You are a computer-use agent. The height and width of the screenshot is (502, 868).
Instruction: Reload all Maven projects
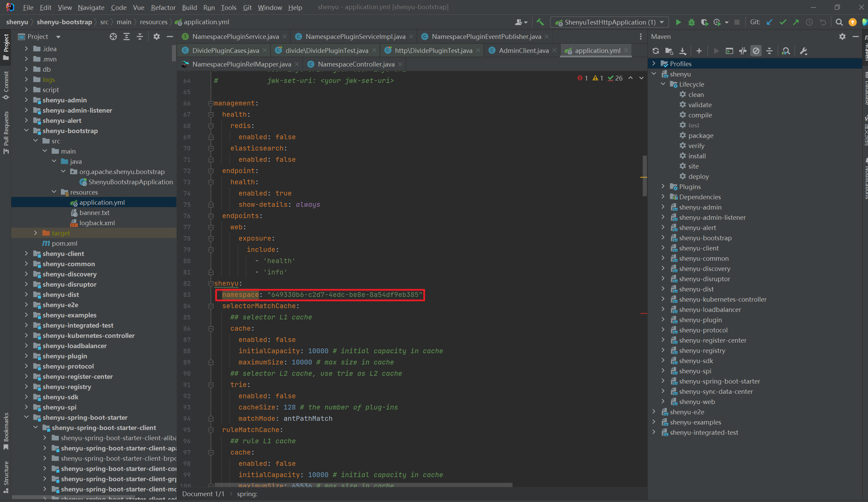coord(655,51)
